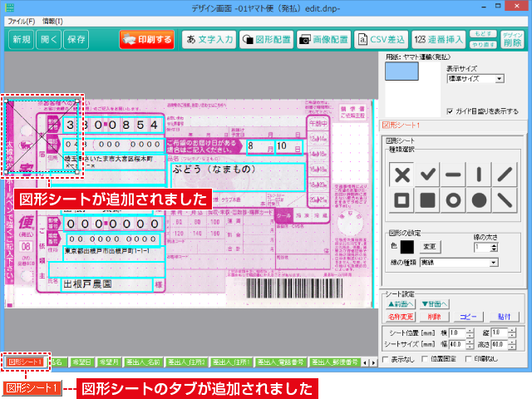The image size is (532, 399).
Task: Click the 出根戸農園 name field on form
Action: coord(106,284)
